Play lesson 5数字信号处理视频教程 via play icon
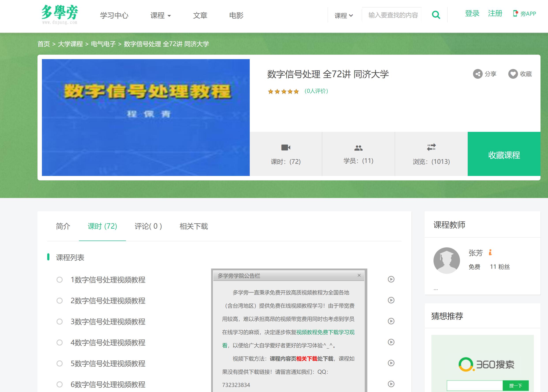The image size is (548, 392). 391,363
